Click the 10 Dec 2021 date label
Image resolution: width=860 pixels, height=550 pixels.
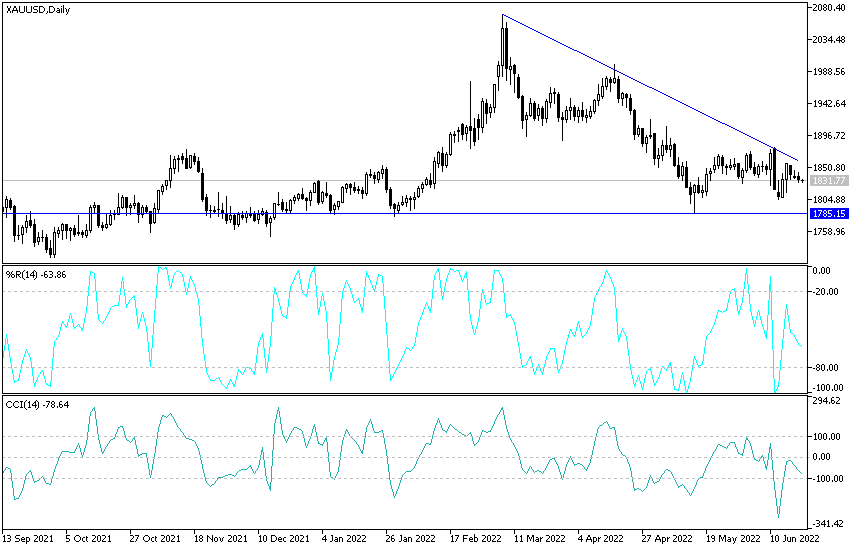284,538
